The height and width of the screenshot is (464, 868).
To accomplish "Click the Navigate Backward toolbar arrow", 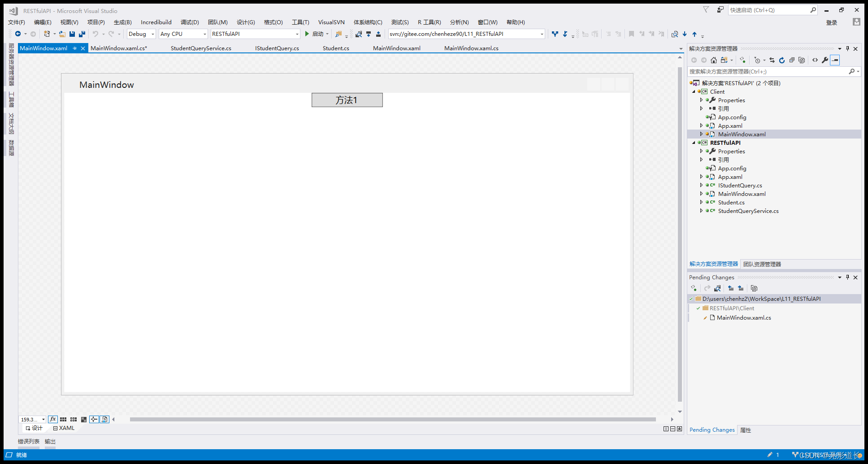I will tap(18, 34).
